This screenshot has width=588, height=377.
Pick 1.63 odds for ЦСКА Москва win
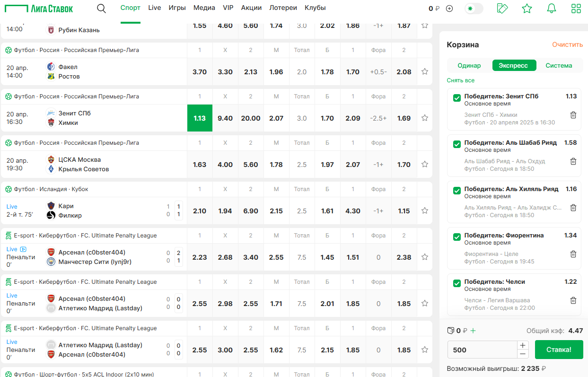tap(200, 164)
